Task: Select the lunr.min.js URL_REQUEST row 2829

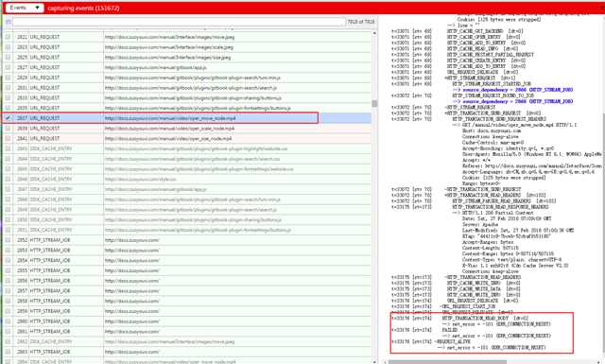Action: click(x=187, y=78)
